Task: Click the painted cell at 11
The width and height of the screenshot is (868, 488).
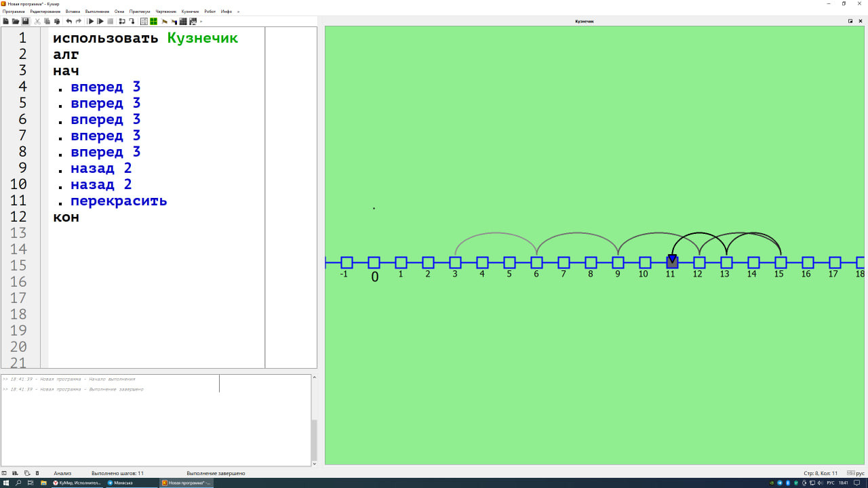Action: (x=672, y=262)
